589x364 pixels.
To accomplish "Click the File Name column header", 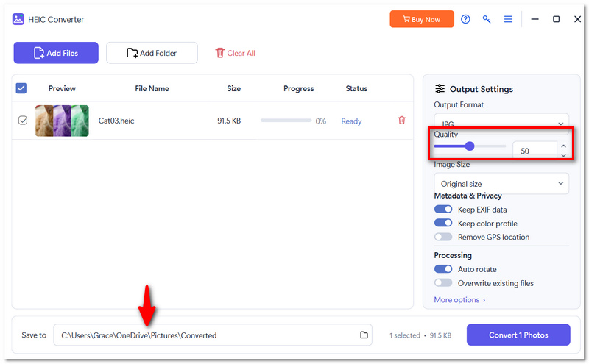I will (152, 88).
